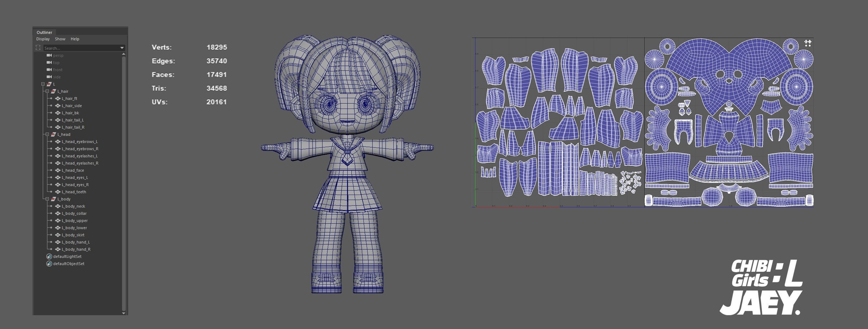
Task: Click the defaultObjectSet set icon
Action: click(x=49, y=264)
